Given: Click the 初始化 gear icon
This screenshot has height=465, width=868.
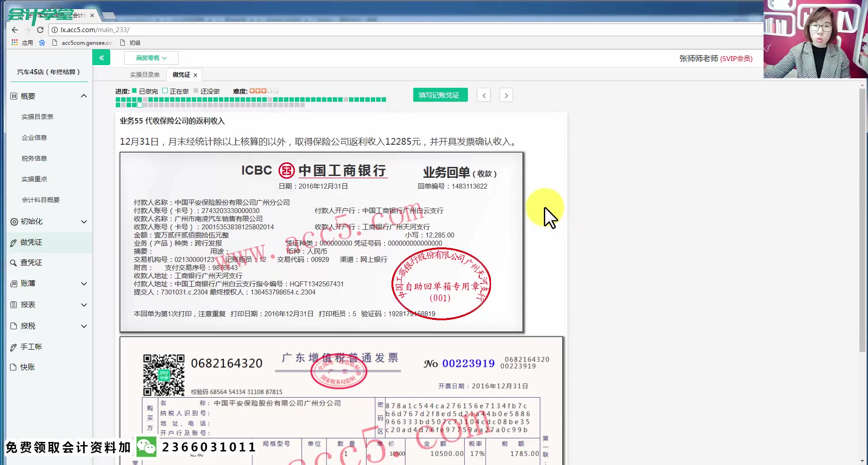Looking at the screenshot, I should coord(14,222).
